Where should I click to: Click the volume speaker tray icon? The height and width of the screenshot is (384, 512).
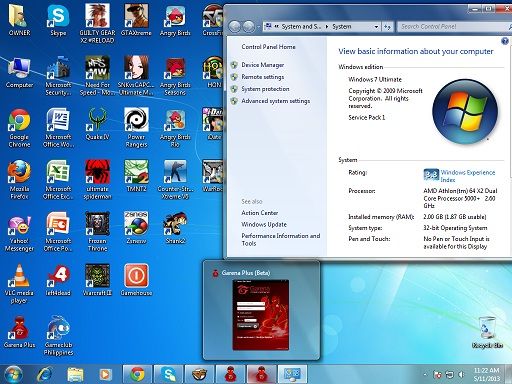(x=462, y=375)
